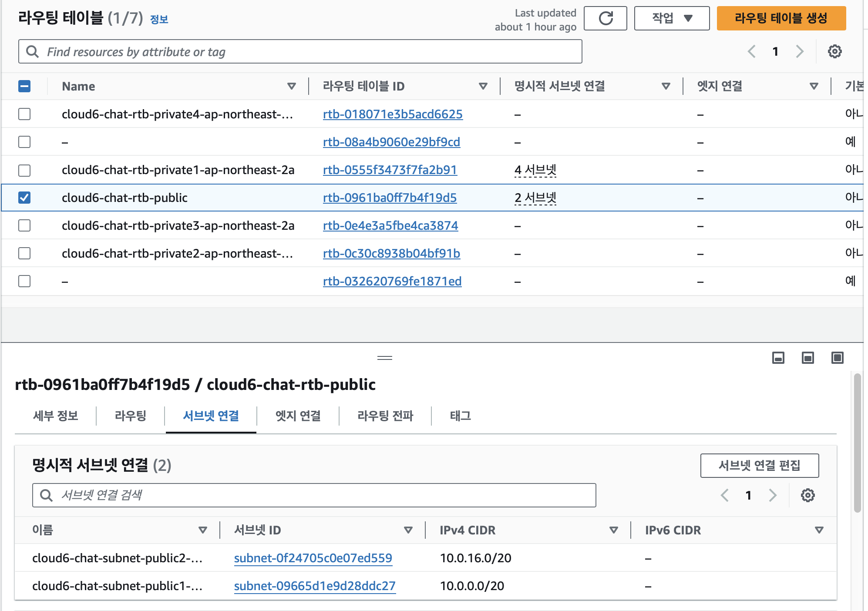The height and width of the screenshot is (611, 868).
Task: Select cloud6-chat-rtb-private3-ap-northeast-2a checkbox
Action: pos(24,225)
